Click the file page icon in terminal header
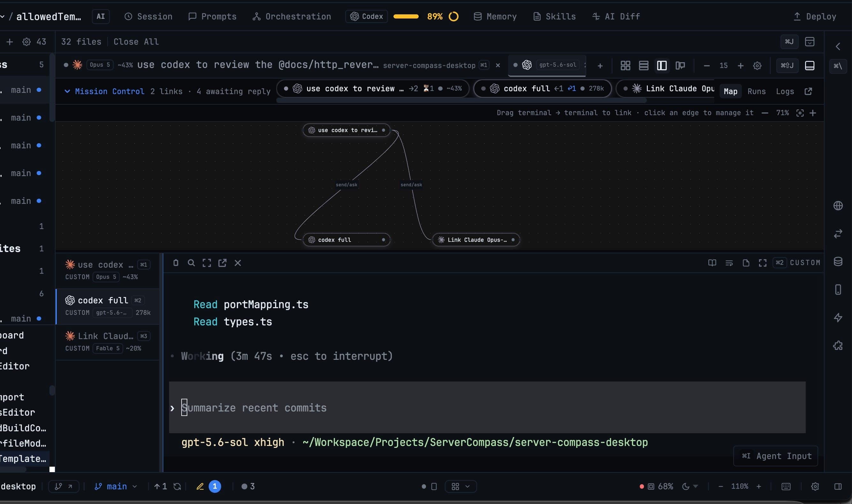 click(x=746, y=263)
